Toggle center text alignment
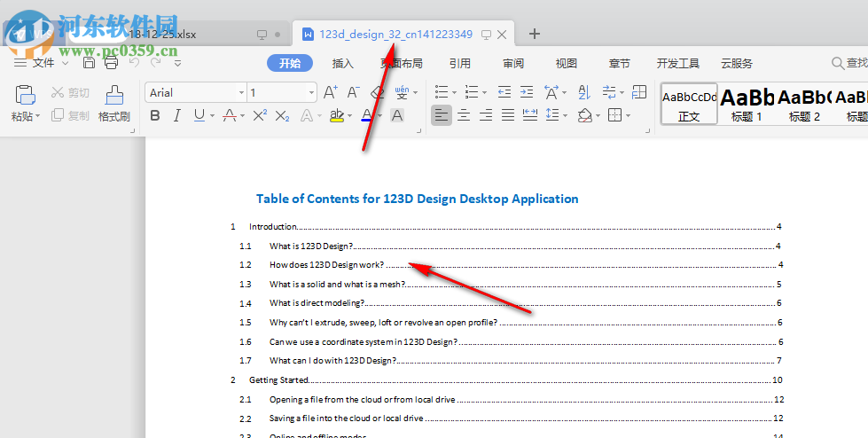 pos(463,115)
